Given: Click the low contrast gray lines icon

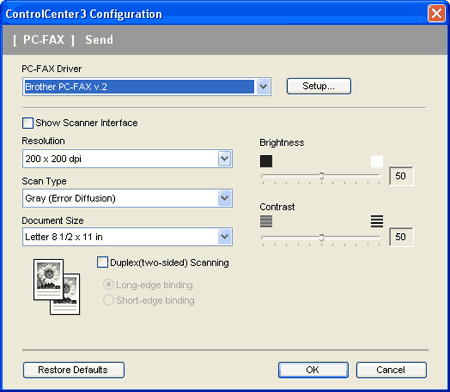Looking at the screenshot, I should pyautogui.click(x=266, y=221).
